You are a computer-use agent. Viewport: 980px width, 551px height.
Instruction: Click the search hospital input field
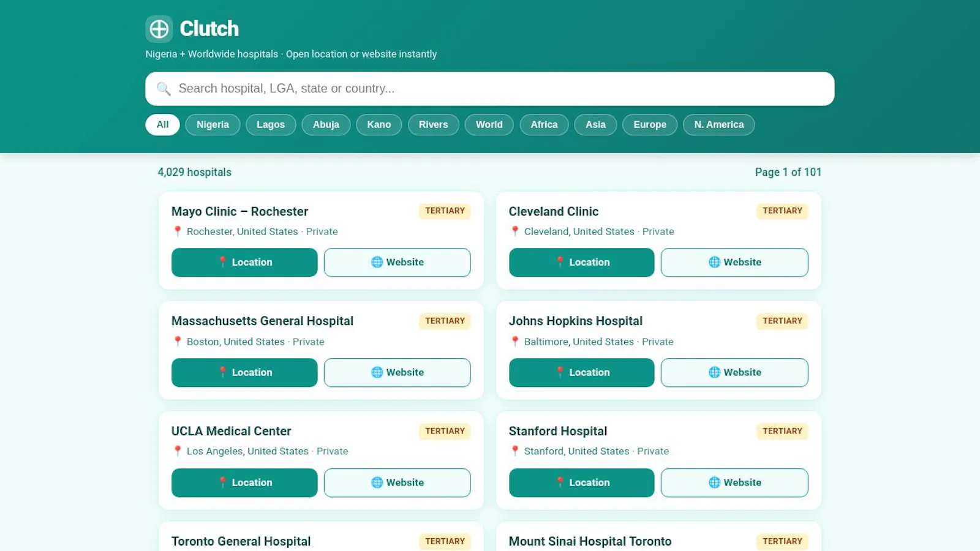coord(489,89)
